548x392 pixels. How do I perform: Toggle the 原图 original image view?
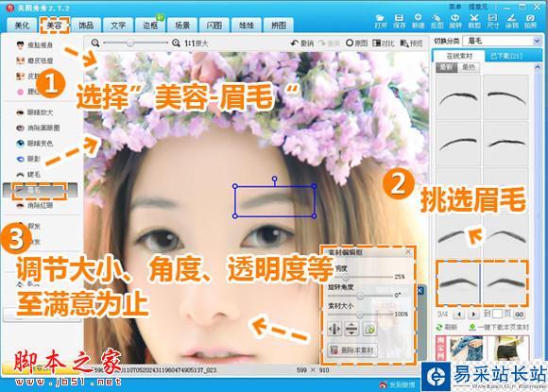coord(356,43)
